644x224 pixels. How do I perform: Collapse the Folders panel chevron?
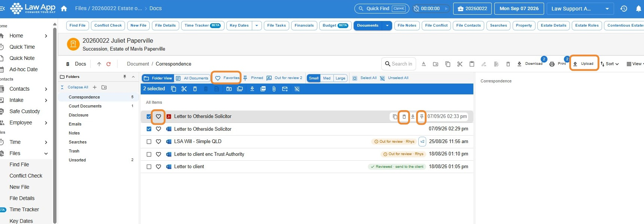pyautogui.click(x=133, y=77)
